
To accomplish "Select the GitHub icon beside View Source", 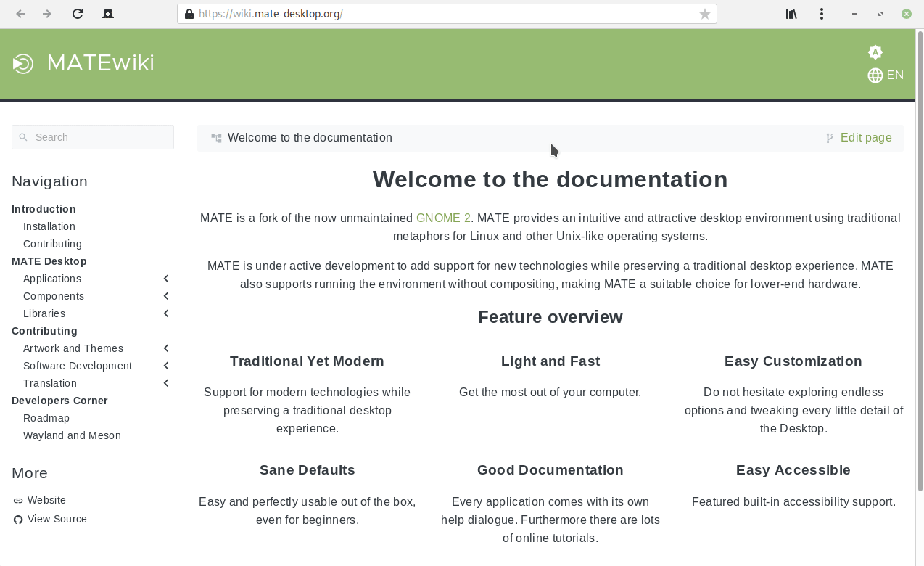I will (x=17, y=519).
